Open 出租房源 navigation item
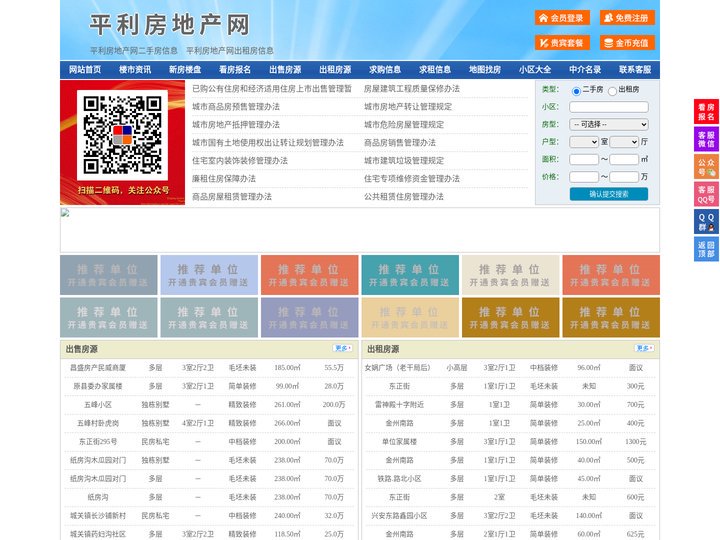720x540 pixels. (x=335, y=70)
